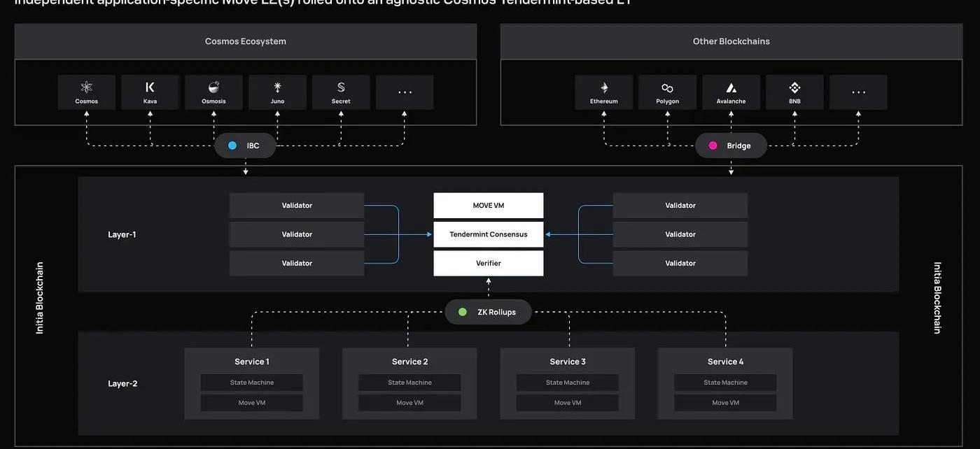Select the Tendermint Consensus box
Viewport: 980px width, 449px height.
point(488,234)
